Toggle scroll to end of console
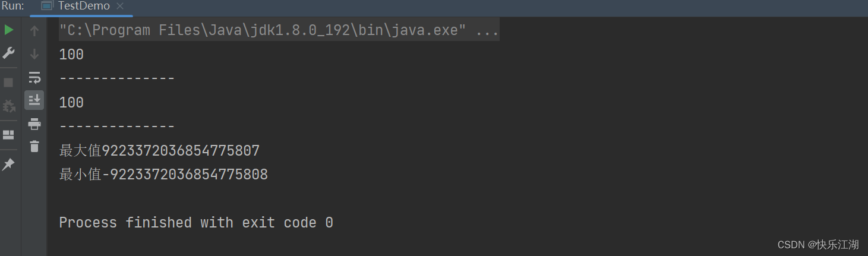868x256 pixels. click(x=34, y=100)
